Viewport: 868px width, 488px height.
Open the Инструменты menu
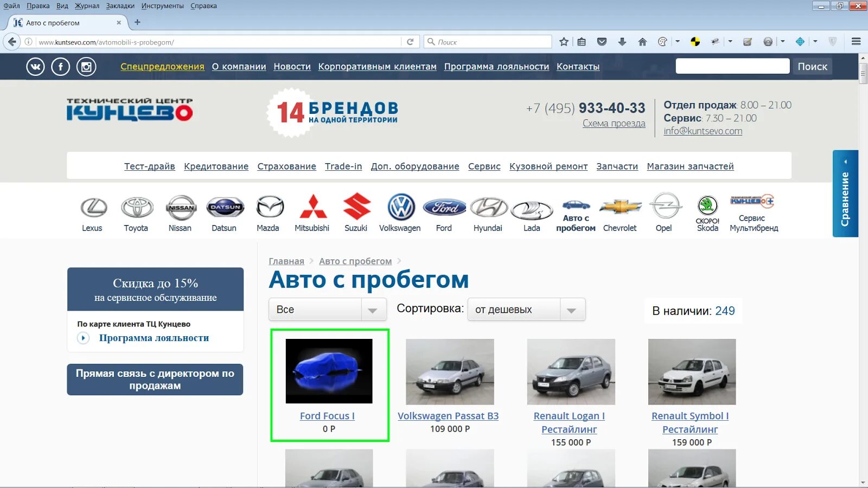coord(163,6)
